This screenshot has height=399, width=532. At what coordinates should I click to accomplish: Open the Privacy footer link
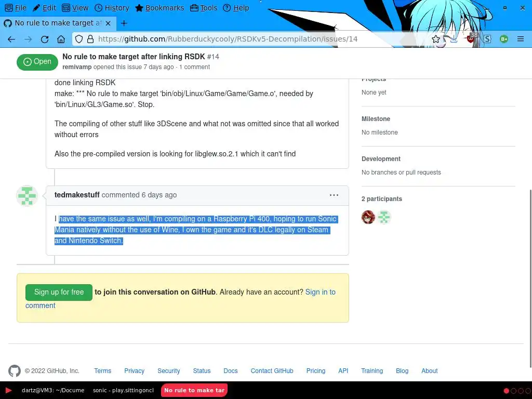click(x=135, y=371)
